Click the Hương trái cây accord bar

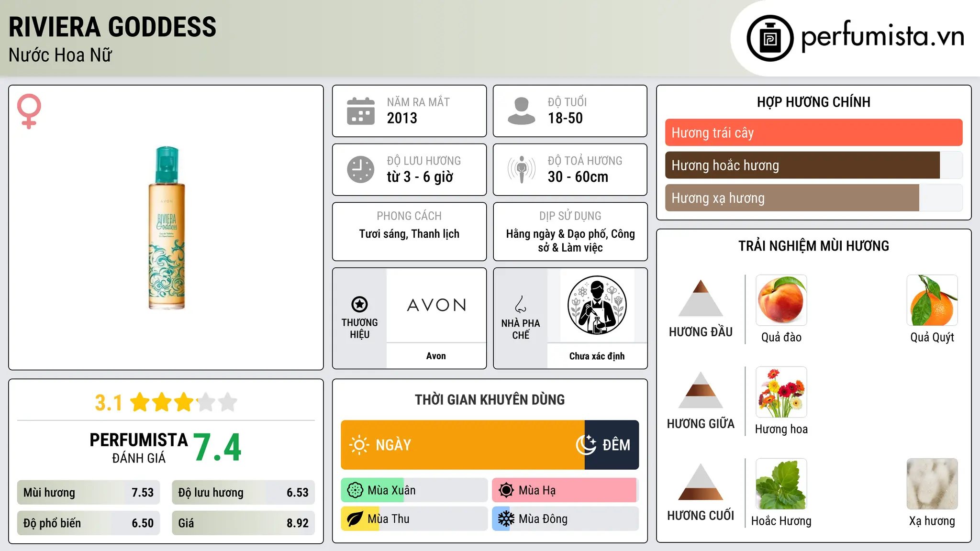(x=813, y=132)
